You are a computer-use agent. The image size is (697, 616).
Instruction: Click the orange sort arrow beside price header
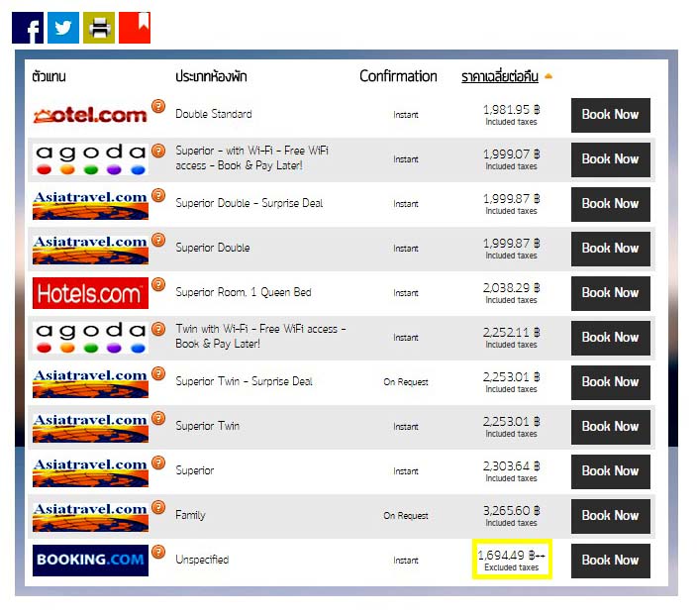click(x=548, y=76)
